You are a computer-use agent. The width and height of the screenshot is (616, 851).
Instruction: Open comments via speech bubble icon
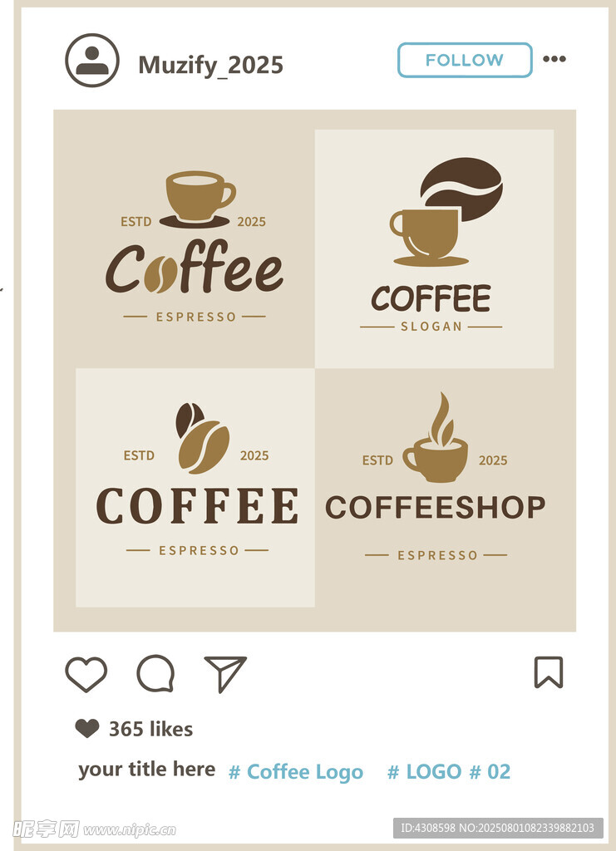click(x=155, y=673)
